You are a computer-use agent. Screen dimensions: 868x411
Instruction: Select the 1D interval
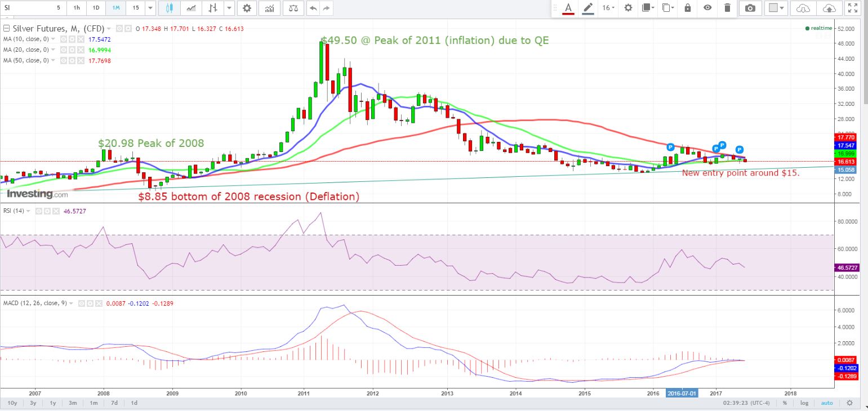tap(96, 8)
